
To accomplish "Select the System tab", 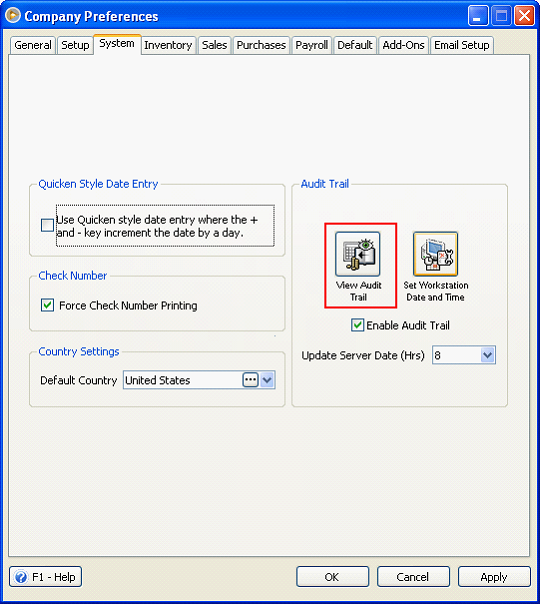I will (117, 44).
